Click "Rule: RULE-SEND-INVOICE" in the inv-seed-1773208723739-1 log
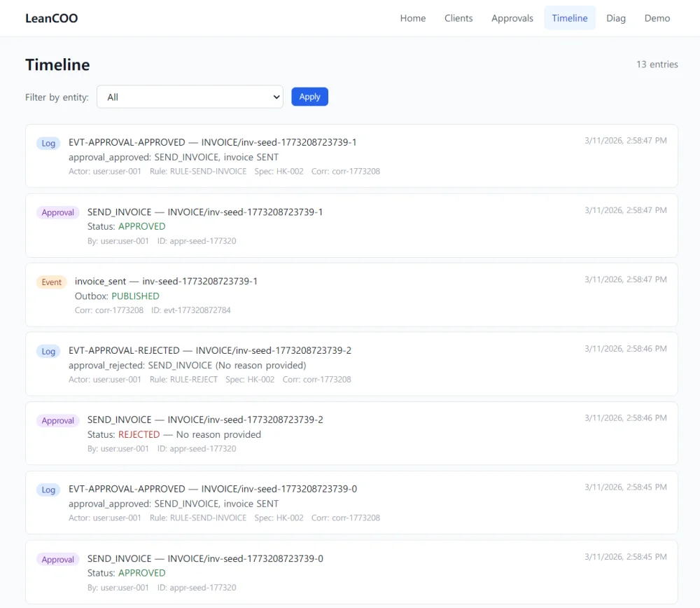Image resolution: width=700 pixels, height=608 pixels. 198,172
